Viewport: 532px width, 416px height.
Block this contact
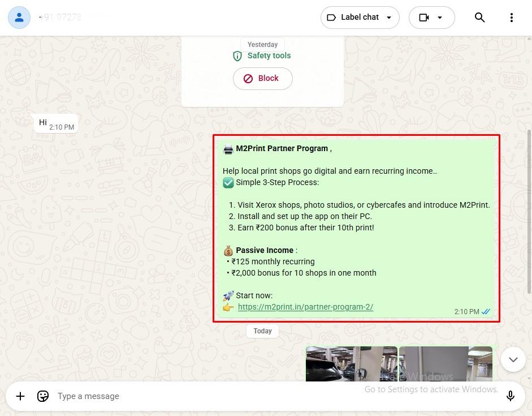pos(262,78)
